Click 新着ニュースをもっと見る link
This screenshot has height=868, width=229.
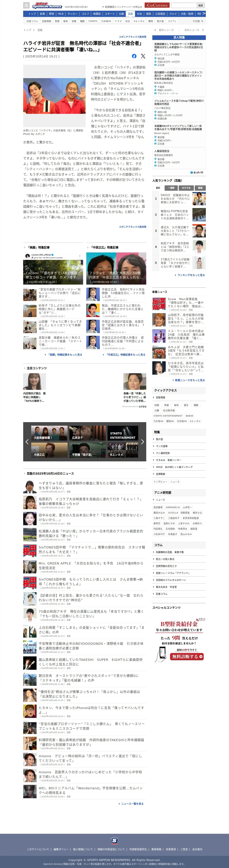pos(189,380)
